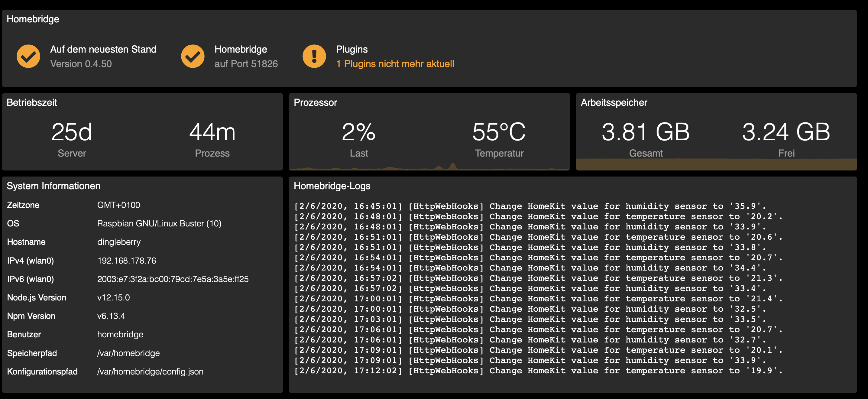Screen dimensions: 868x399
Task: Click the free memory 3.24 GB value
Action: [786, 132]
